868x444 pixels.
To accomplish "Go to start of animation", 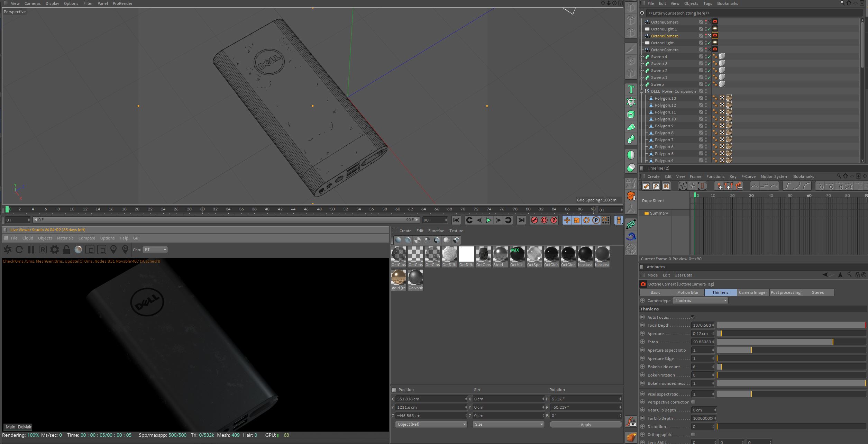I will [x=456, y=220].
